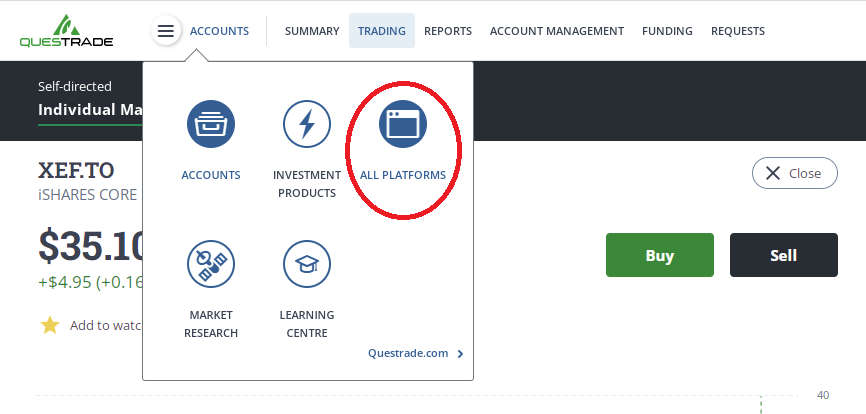Select the TRADING tab
The image size is (866, 414).
pyautogui.click(x=382, y=31)
